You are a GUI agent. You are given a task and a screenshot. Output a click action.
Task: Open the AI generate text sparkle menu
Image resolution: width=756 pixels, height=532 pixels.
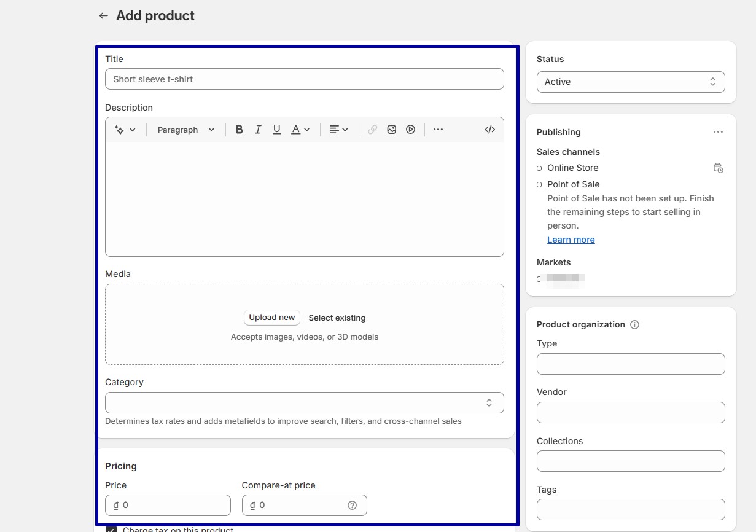pyautogui.click(x=125, y=130)
